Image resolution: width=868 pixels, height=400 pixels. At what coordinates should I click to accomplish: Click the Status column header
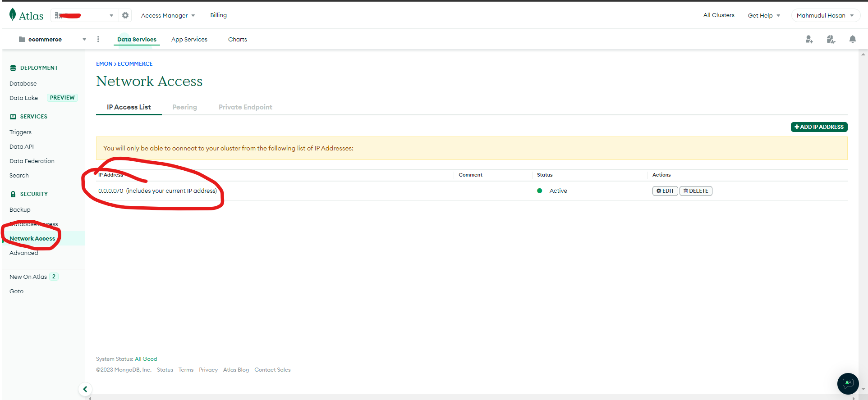(545, 175)
